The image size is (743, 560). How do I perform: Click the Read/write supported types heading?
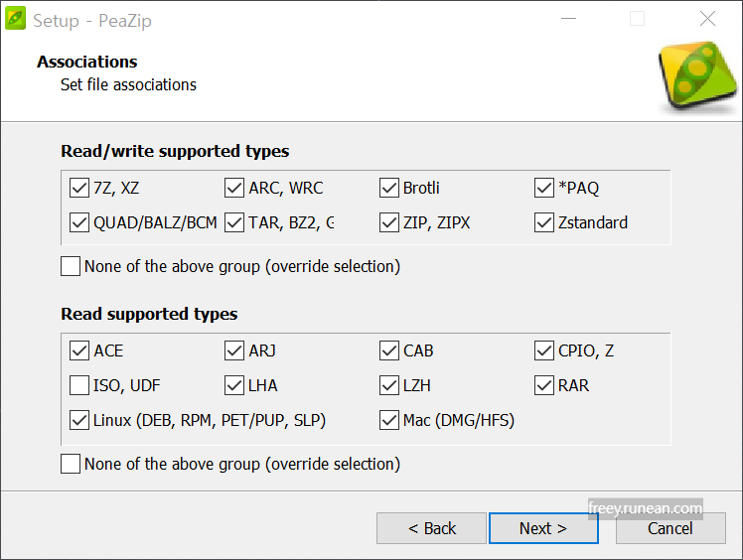(x=175, y=151)
